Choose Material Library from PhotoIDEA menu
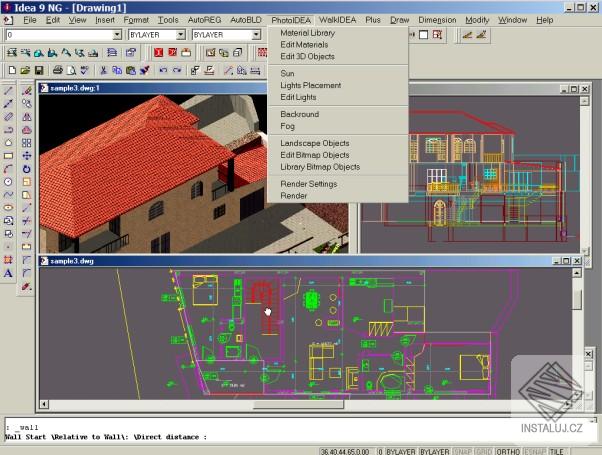This screenshot has width=602, height=455. tap(308, 33)
